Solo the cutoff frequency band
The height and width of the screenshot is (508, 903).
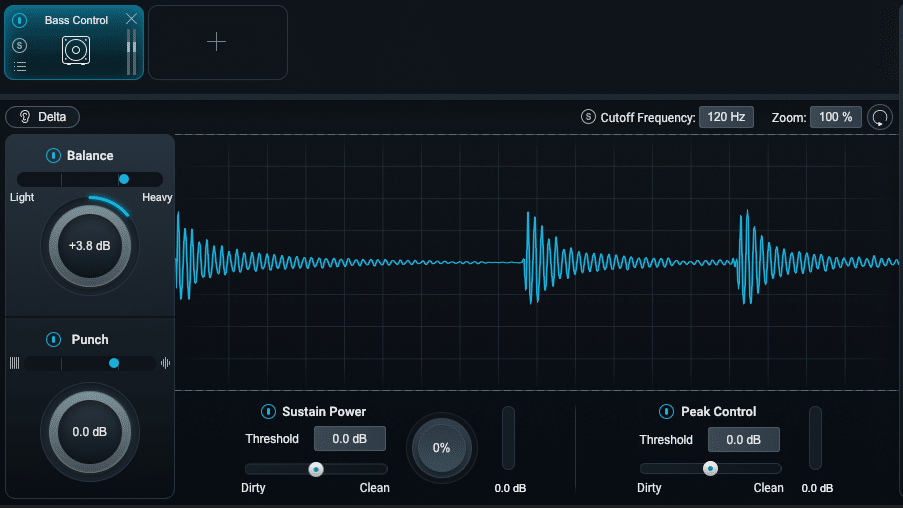(588, 117)
